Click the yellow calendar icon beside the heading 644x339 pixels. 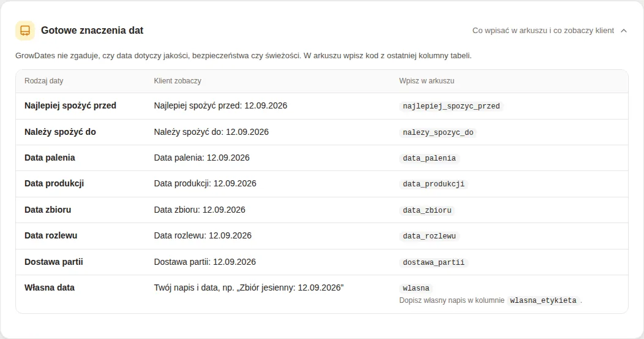pos(25,31)
